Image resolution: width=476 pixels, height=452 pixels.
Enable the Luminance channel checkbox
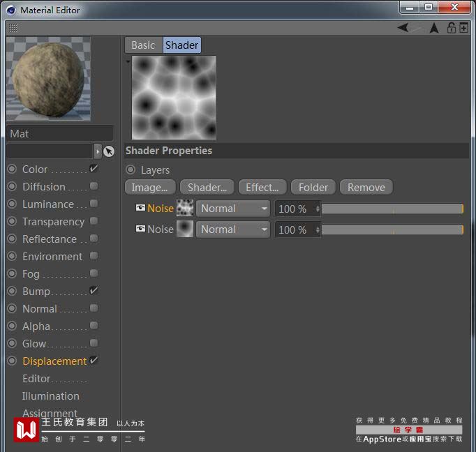tap(94, 203)
